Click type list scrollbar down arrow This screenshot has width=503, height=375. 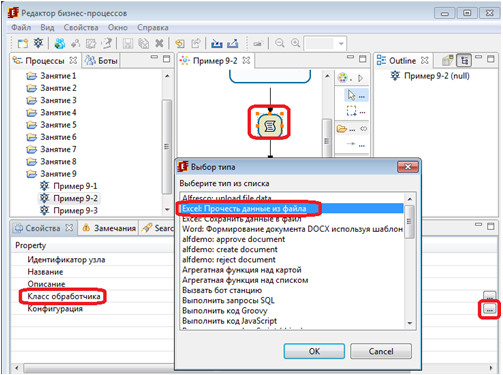pos(410,323)
